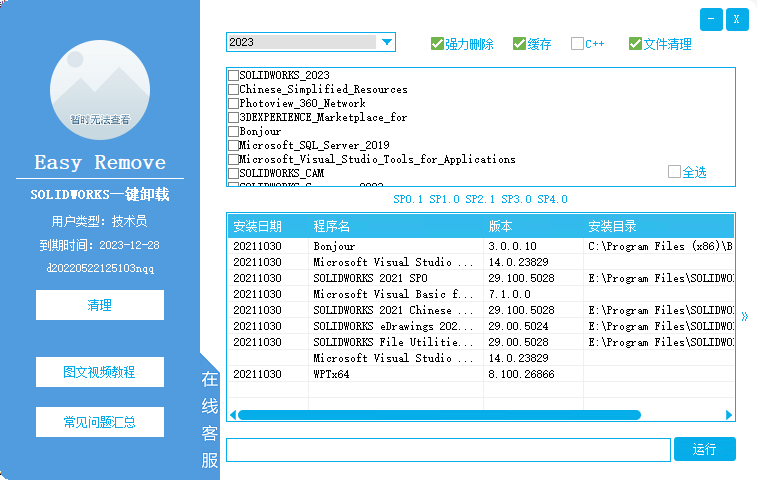The image size is (757, 480).
Task: Check SOLIDWORKS_2023 in the component list
Action: pyautogui.click(x=234, y=76)
